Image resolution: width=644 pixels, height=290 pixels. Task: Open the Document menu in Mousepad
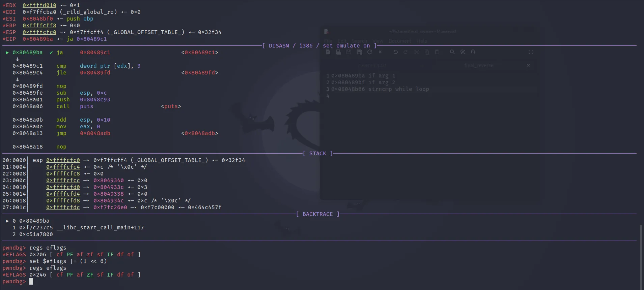(x=400, y=41)
